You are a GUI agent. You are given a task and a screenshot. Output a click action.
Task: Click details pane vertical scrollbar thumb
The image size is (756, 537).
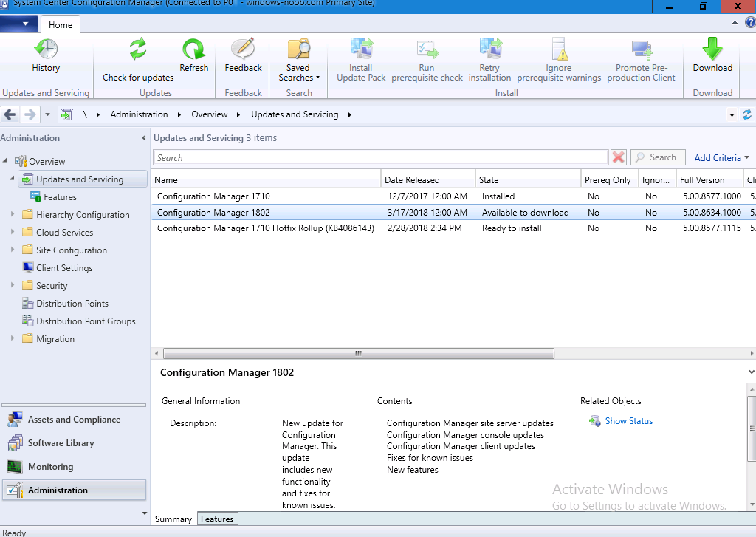click(x=751, y=428)
